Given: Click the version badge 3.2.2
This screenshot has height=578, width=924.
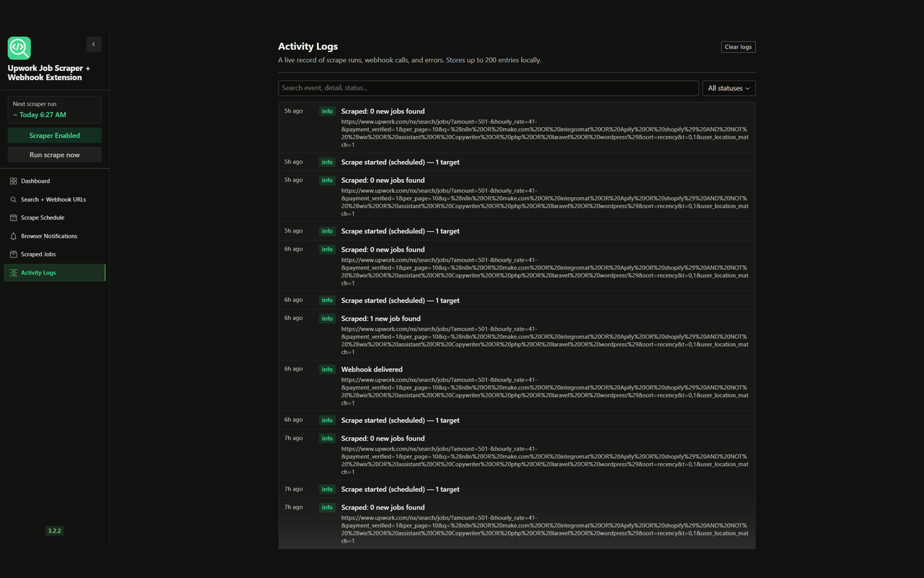Looking at the screenshot, I should (x=55, y=531).
